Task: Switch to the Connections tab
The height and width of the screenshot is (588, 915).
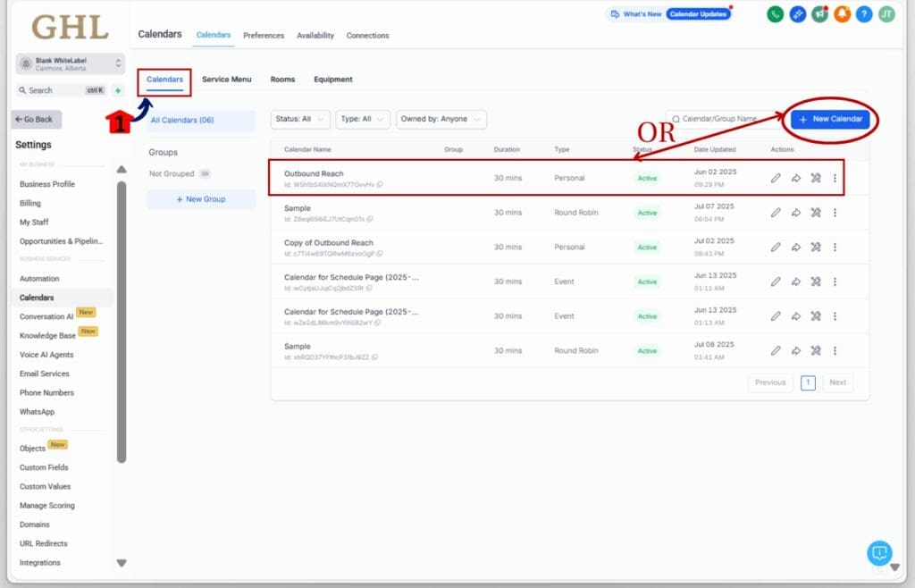Action: pos(367,36)
